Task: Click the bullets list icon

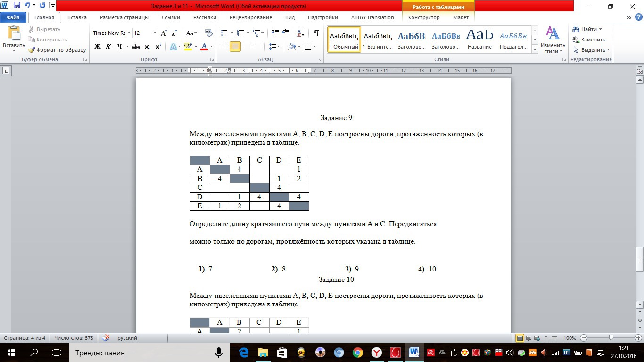Action: point(224,33)
